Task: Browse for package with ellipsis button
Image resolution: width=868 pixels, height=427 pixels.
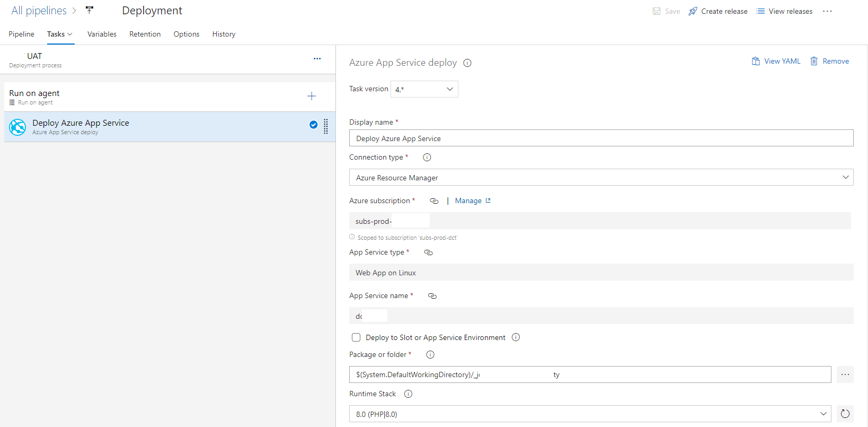Action: [x=845, y=374]
